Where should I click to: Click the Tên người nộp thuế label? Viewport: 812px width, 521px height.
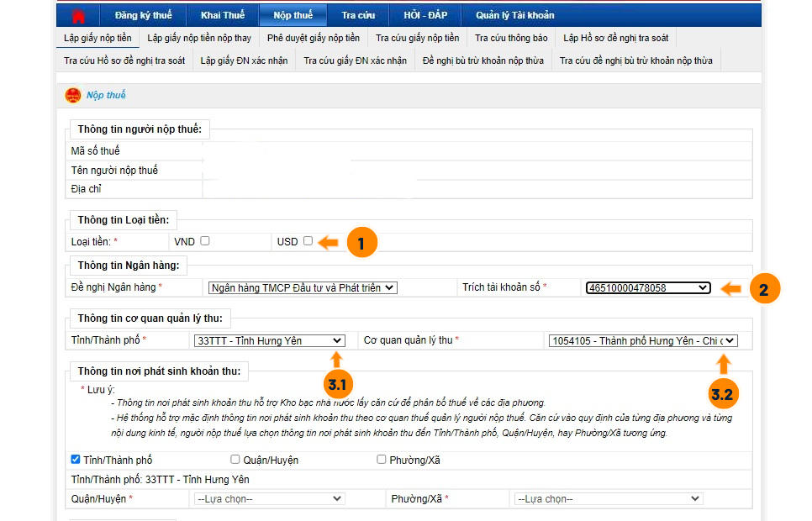[114, 171]
